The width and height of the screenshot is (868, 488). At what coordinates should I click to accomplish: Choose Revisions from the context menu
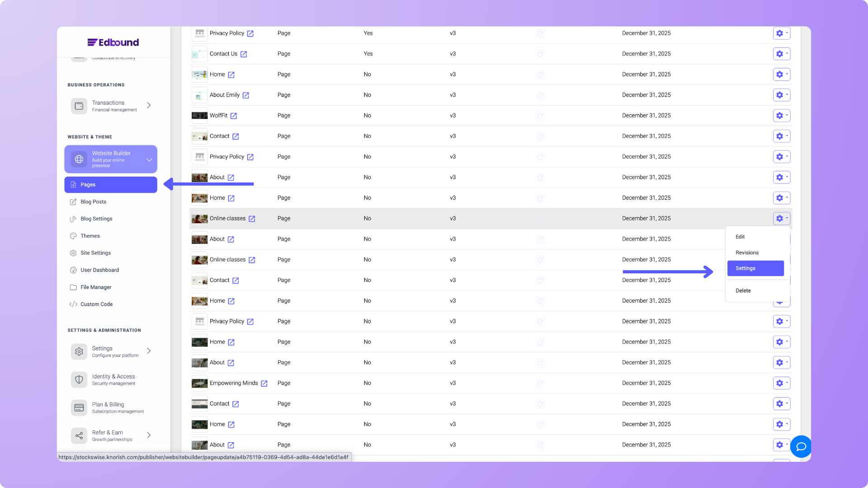coord(747,253)
